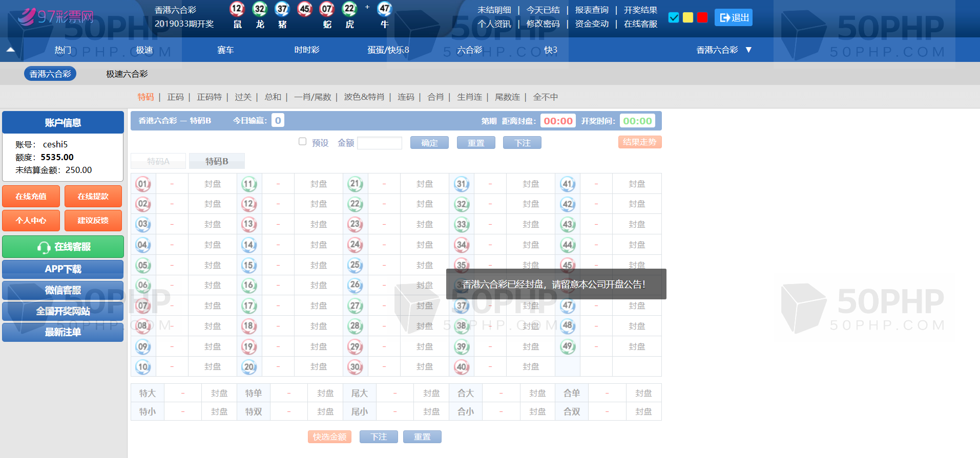Pick the number 40 ball
The height and width of the screenshot is (458, 980).
461,366
